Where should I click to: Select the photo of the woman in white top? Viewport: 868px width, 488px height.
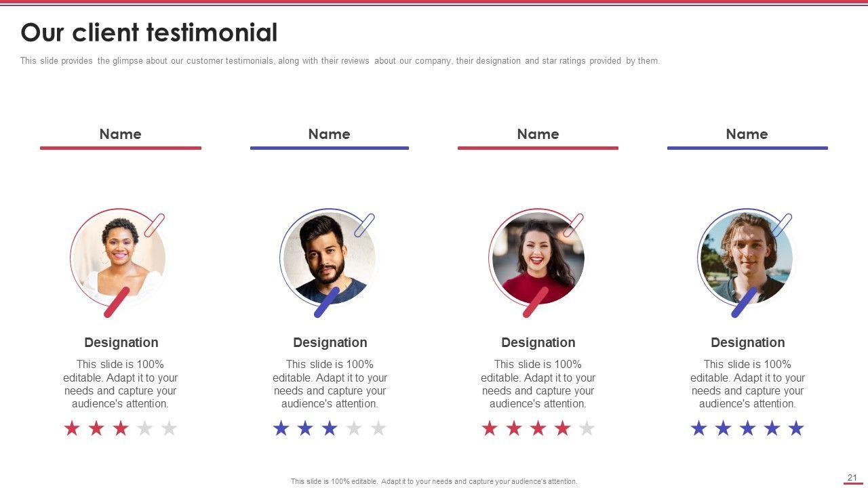tap(119, 258)
